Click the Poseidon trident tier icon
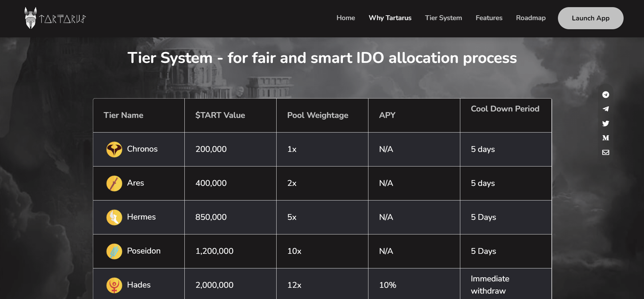Screen dimensions: 644x299 (114, 251)
